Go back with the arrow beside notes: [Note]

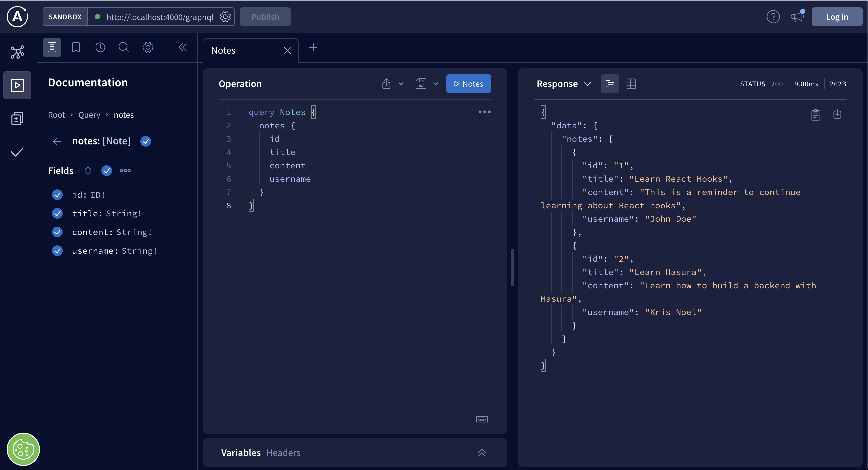57,141
